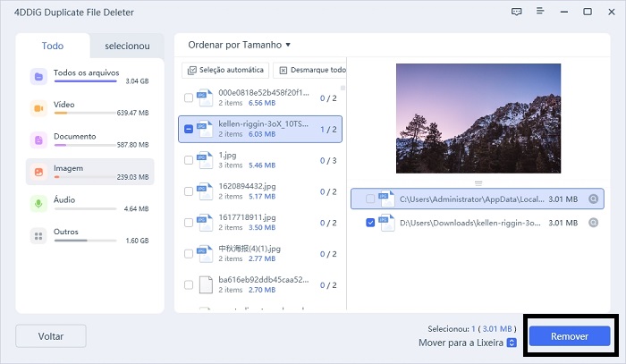Check the ba616eb92ddb45caa52 group checkbox
626x364 pixels.
tap(189, 284)
